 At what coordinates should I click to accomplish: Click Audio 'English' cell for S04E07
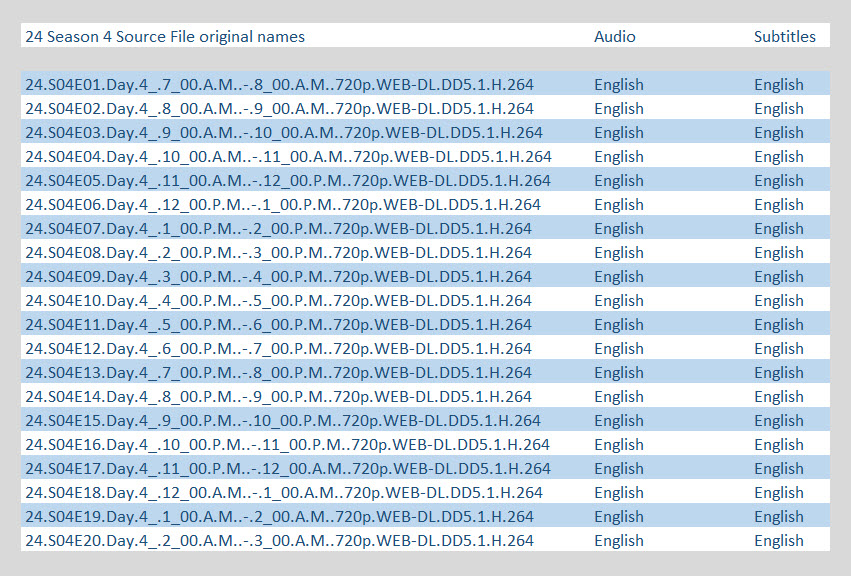click(x=619, y=229)
